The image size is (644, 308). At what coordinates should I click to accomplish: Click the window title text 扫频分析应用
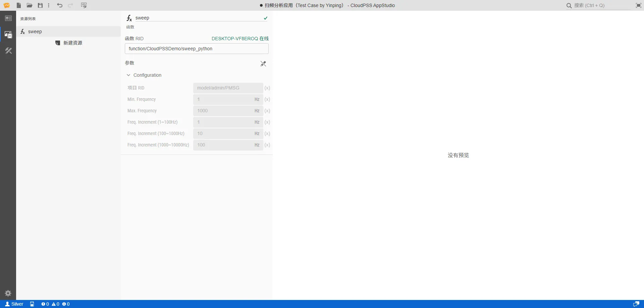[x=279, y=5]
